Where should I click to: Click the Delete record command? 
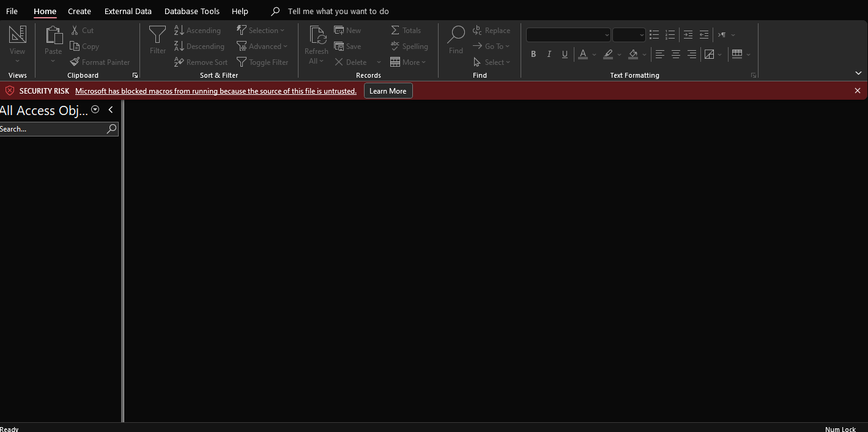tap(351, 62)
